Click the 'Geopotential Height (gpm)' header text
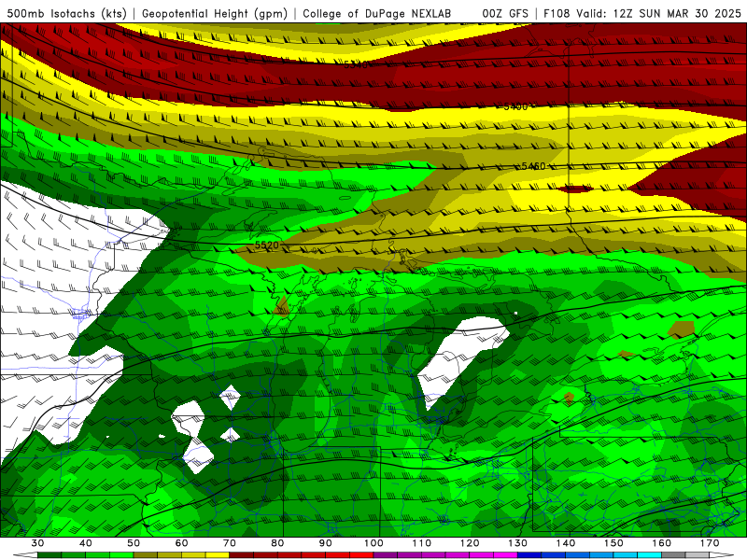747x560 pixels. pyautogui.click(x=215, y=13)
